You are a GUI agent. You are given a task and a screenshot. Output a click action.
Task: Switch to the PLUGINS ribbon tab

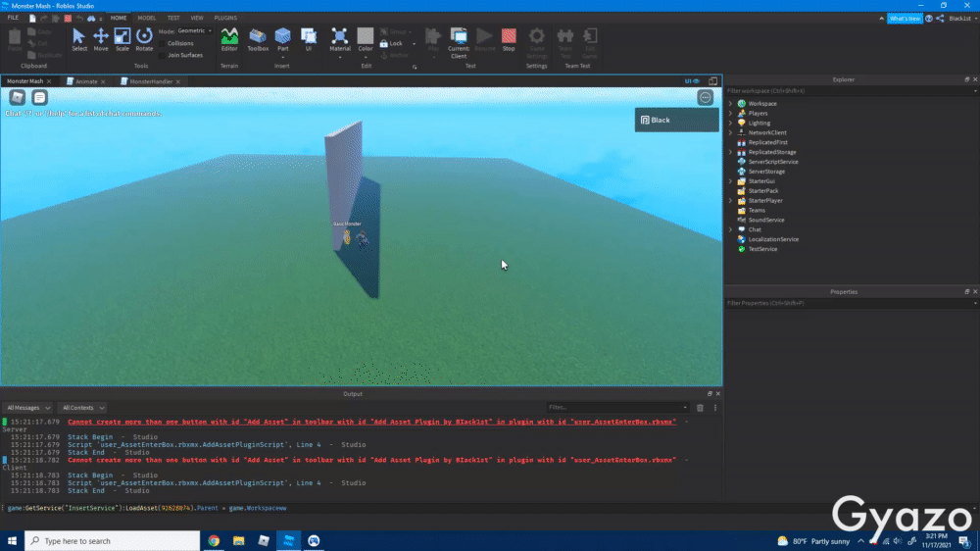tap(225, 18)
